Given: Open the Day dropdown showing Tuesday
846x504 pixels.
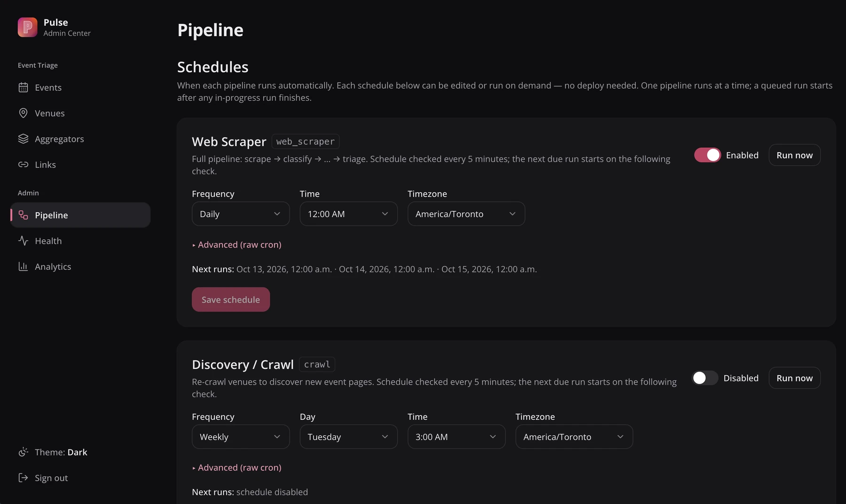Looking at the screenshot, I should (349, 437).
